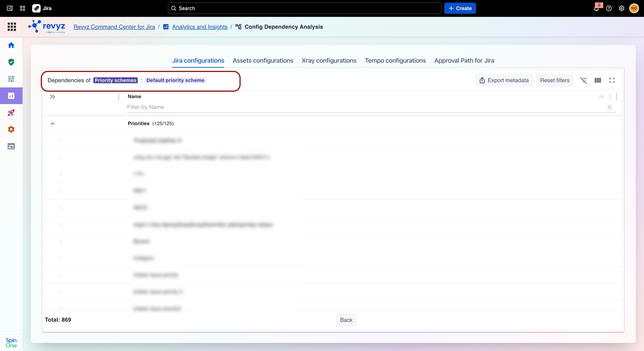
Task: Open the analytics chart sidebar icon
Action: pyautogui.click(x=11, y=96)
